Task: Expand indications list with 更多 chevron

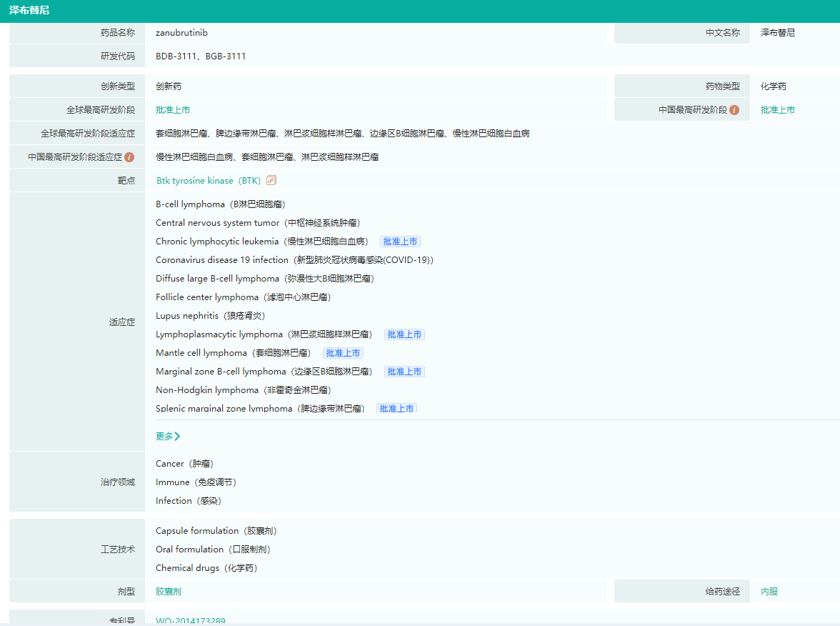Action: click(168, 436)
